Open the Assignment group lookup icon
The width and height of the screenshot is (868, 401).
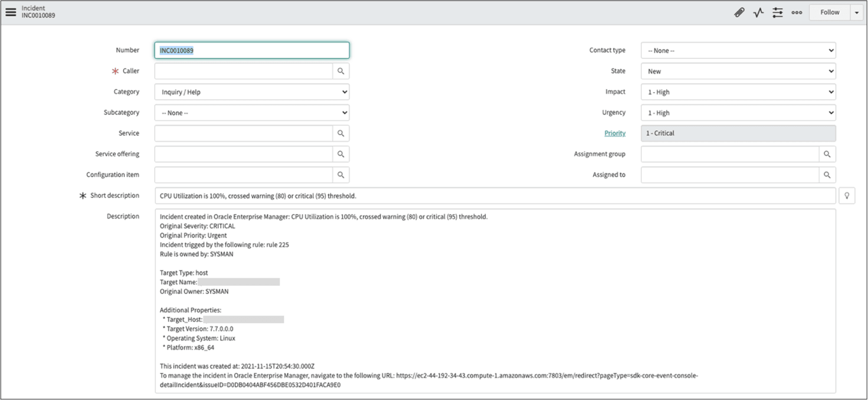pyautogui.click(x=827, y=154)
